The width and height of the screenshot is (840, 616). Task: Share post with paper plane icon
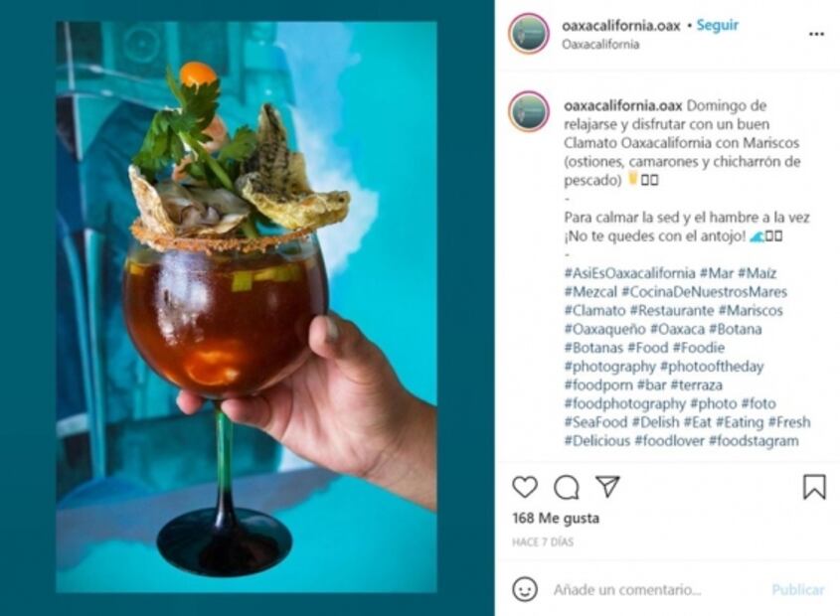[607, 487]
